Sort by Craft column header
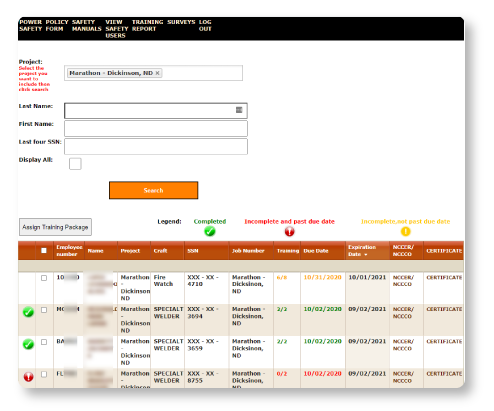494x411 pixels. click(160, 251)
